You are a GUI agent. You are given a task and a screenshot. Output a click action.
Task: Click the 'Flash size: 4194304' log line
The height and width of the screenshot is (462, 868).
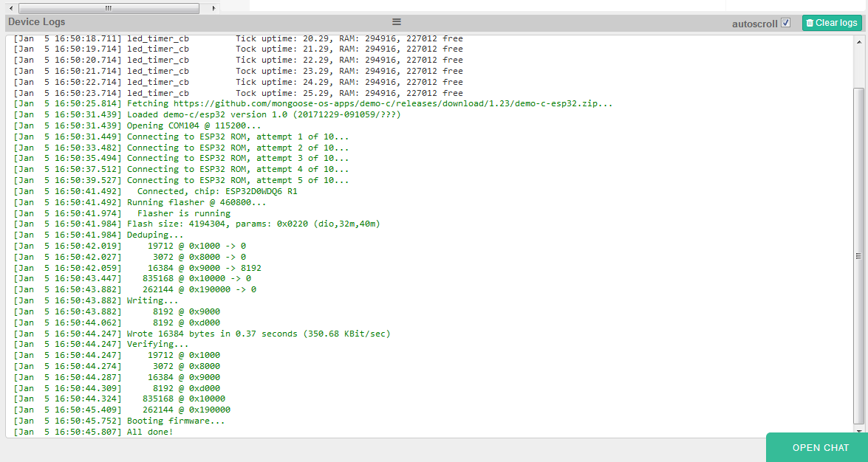click(197, 224)
